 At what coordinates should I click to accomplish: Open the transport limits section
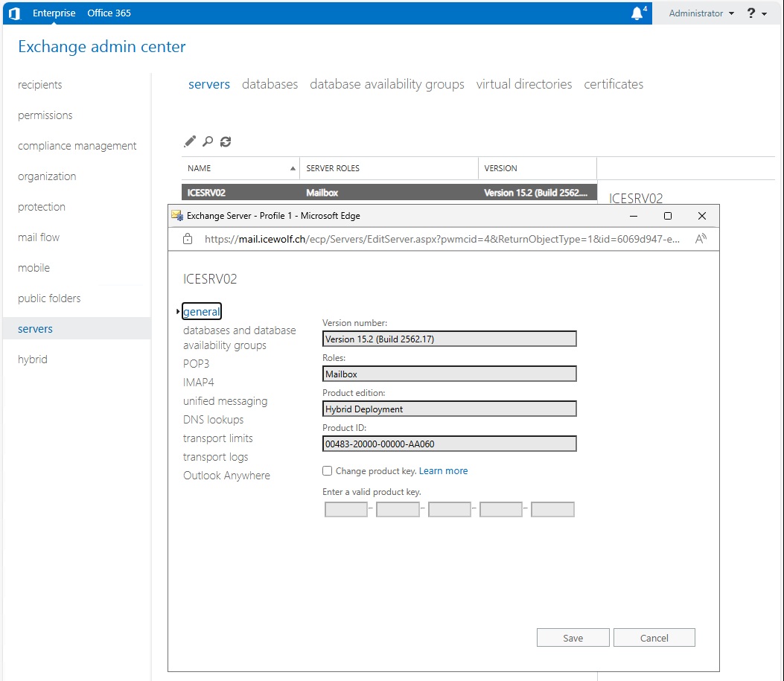point(218,438)
